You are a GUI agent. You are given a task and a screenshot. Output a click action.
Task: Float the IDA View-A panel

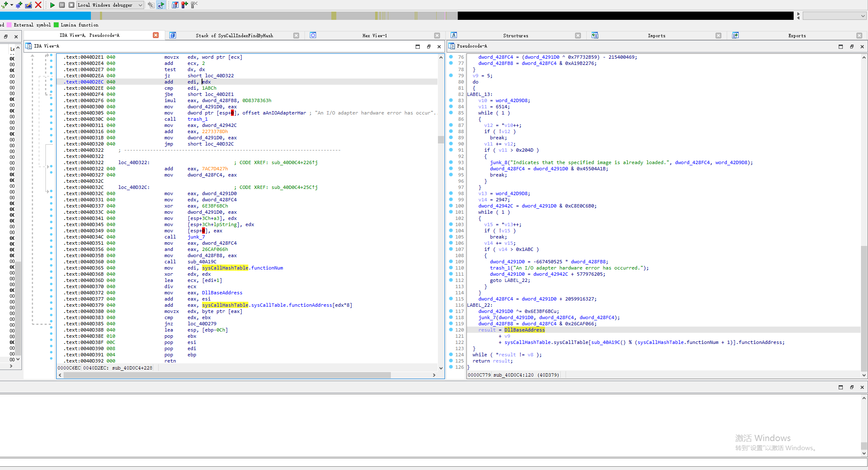(x=428, y=47)
